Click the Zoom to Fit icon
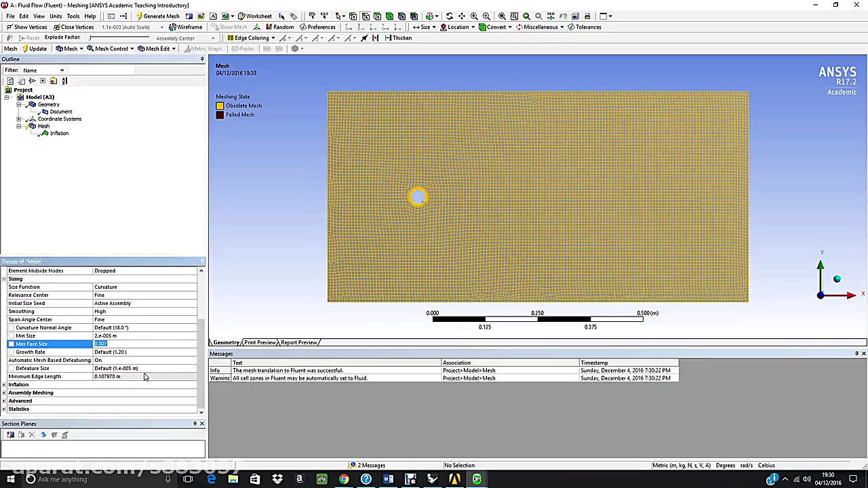The width and height of the screenshot is (868, 488). (502, 16)
